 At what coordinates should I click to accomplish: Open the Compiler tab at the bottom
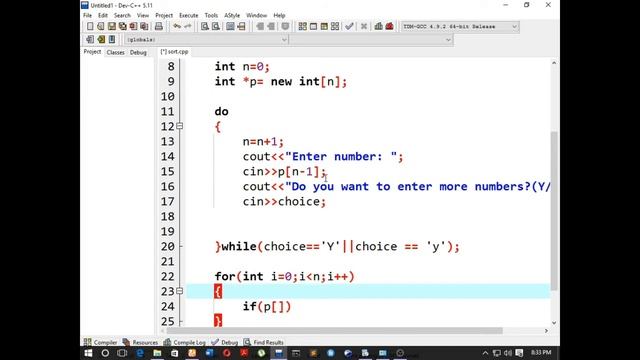(x=100, y=342)
